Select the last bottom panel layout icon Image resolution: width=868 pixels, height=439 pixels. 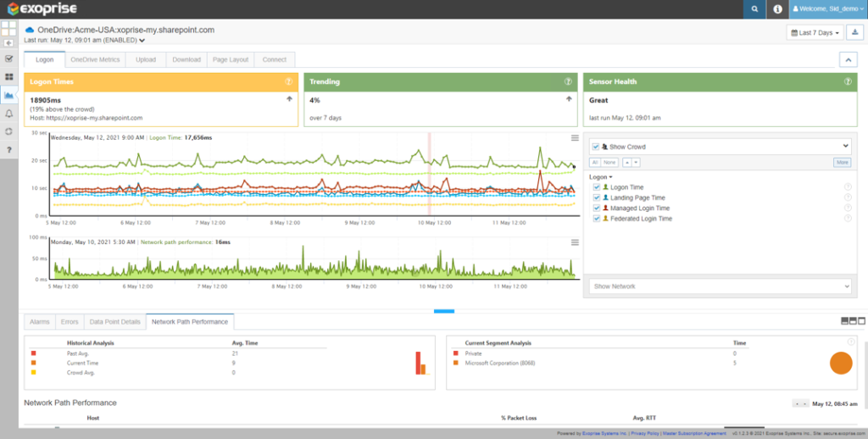[x=861, y=320]
